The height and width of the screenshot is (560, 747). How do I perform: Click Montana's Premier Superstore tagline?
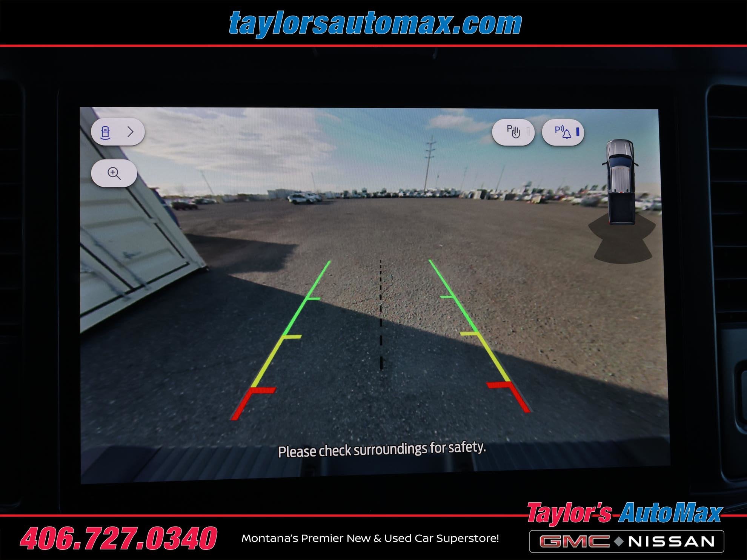click(370, 539)
